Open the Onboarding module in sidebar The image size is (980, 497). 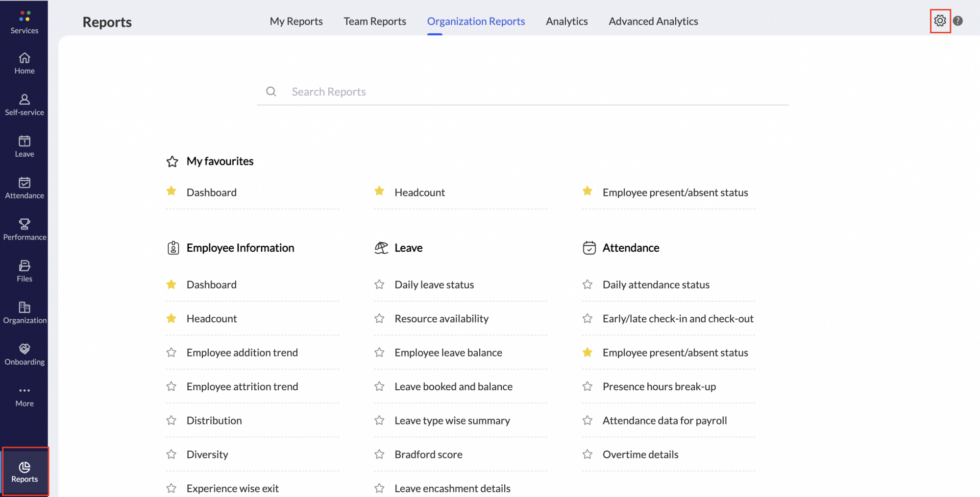(24, 355)
